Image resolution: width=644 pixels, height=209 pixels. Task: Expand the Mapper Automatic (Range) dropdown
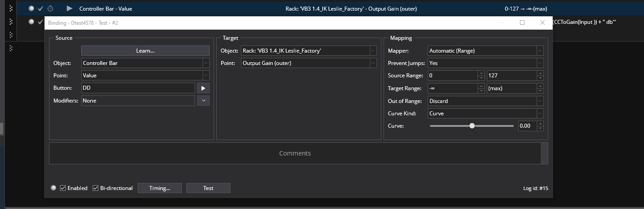[x=486, y=51]
